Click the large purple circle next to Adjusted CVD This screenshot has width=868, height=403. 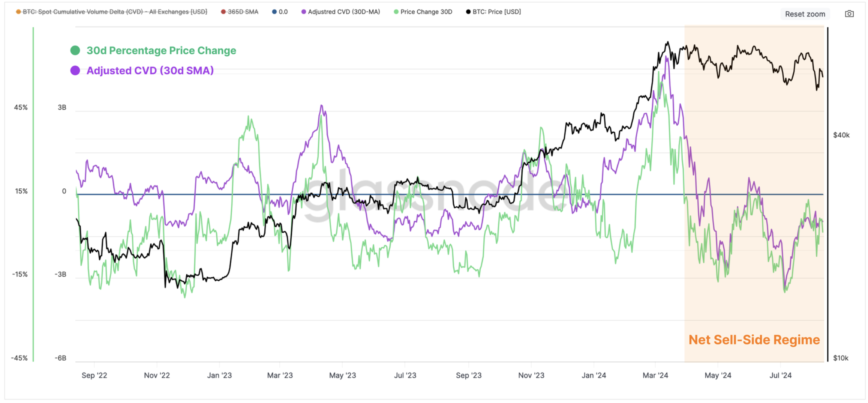click(75, 70)
